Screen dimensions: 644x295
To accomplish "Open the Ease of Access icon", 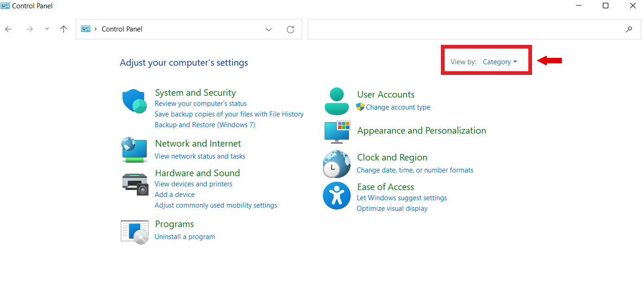I will point(336,196).
